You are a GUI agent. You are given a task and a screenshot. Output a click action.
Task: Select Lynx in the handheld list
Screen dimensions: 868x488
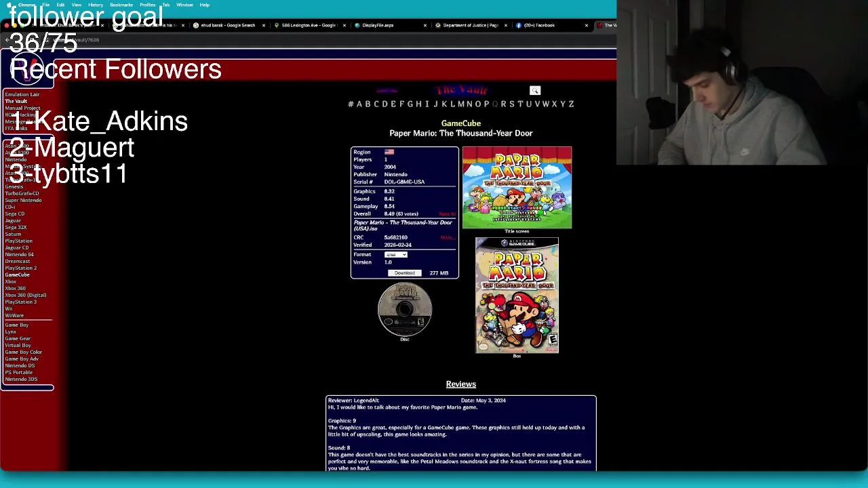(11, 331)
